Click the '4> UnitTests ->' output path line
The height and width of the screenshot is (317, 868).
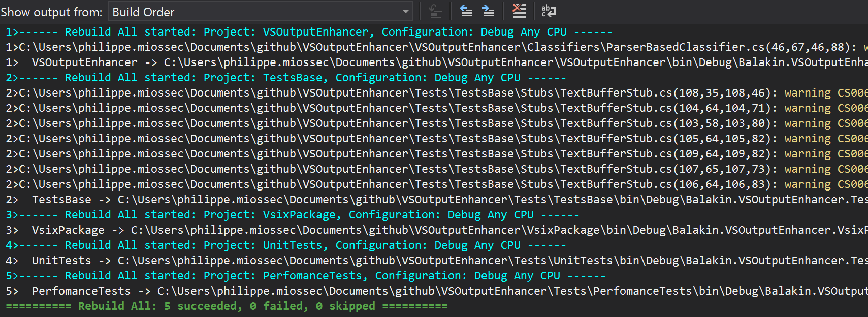pyautogui.click(x=436, y=261)
